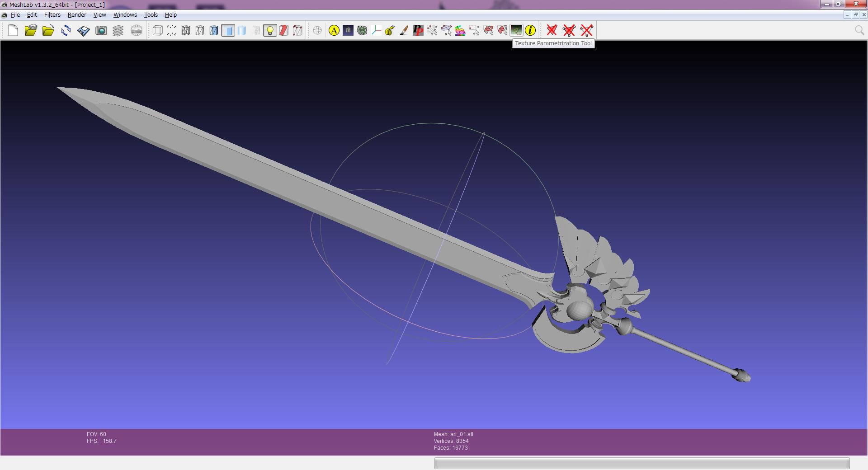Viewport: 868px width, 470px height.
Task: Open the Windows menu
Action: point(125,15)
